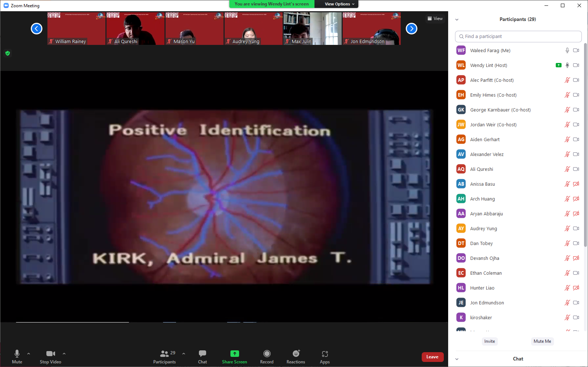Select Ali Qureshi's video thumbnail
The width and height of the screenshot is (588, 367).
(x=135, y=29)
